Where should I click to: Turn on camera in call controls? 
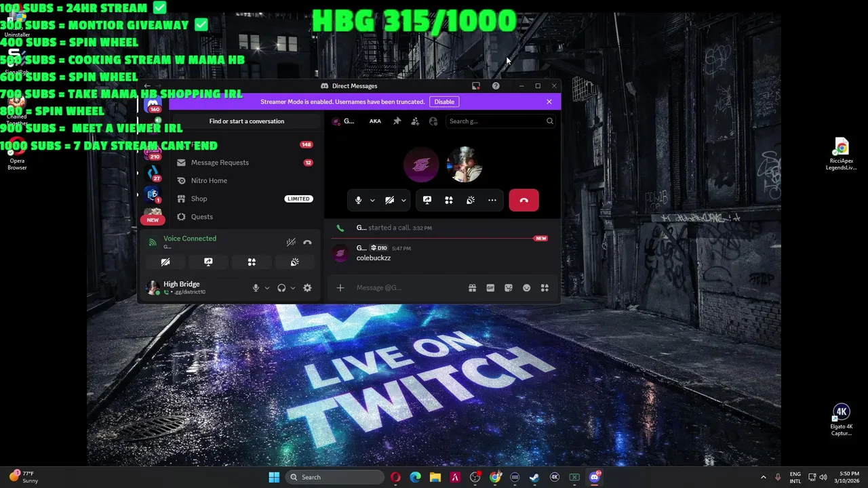tap(389, 200)
